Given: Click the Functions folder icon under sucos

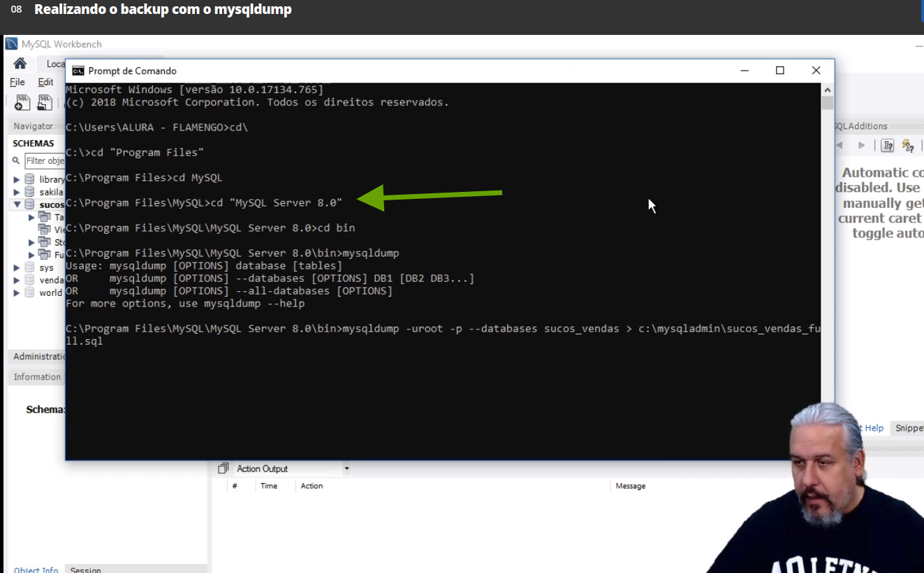Looking at the screenshot, I should coord(45,255).
